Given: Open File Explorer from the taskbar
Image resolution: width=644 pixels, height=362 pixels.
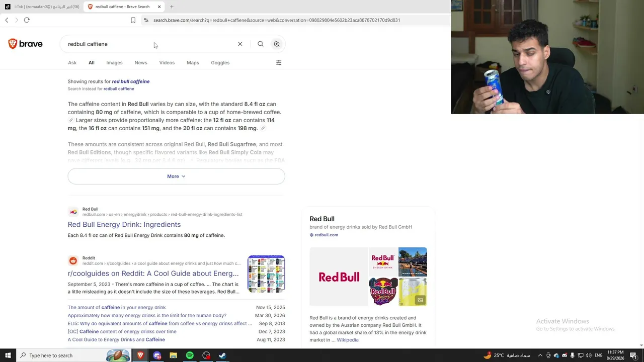Looking at the screenshot, I should [x=173, y=355].
